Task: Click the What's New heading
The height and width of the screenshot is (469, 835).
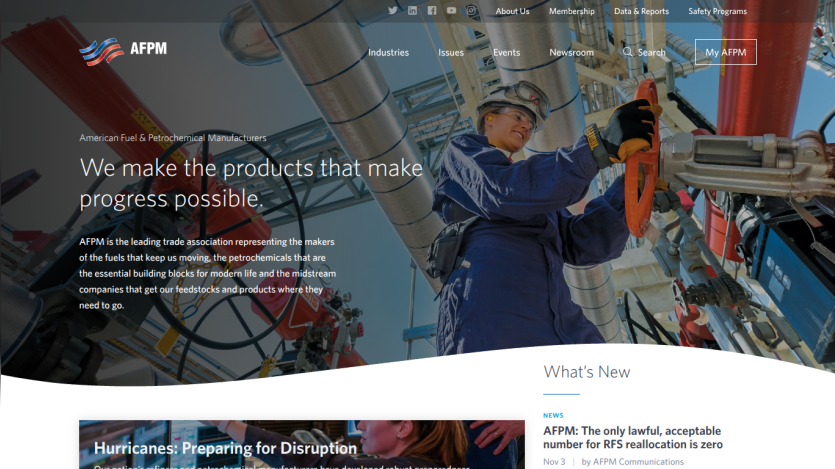Action: click(x=586, y=372)
